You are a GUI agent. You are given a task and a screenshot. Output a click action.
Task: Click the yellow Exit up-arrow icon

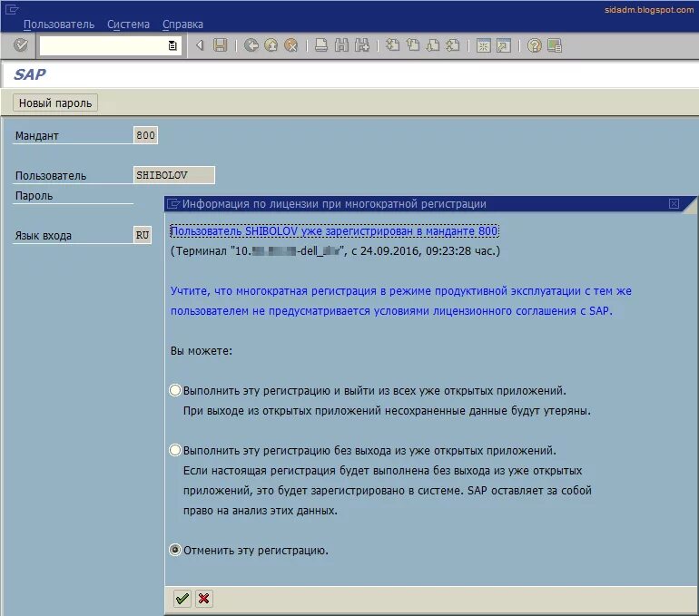tap(271, 45)
